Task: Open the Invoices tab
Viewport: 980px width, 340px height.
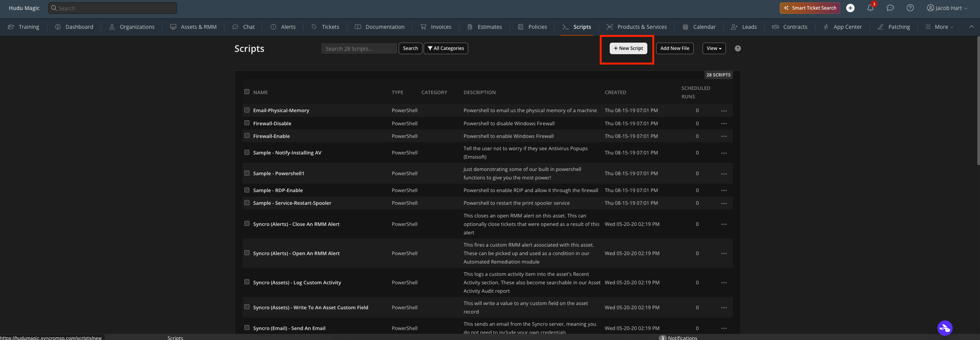Action: pos(436,27)
